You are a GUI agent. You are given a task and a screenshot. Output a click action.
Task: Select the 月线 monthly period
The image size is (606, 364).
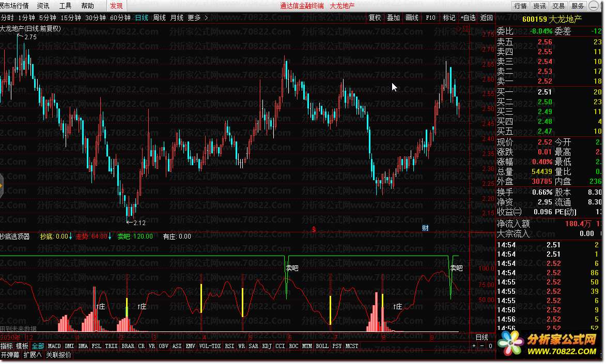[177, 18]
